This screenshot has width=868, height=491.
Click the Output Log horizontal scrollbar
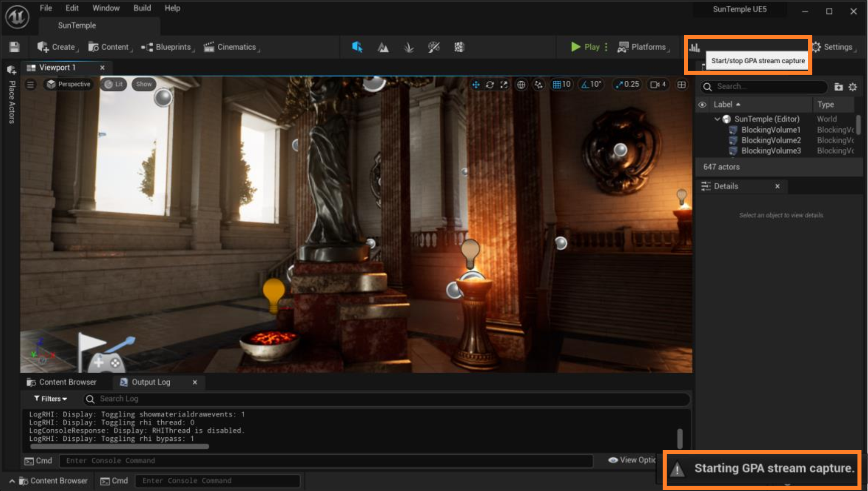click(x=119, y=446)
